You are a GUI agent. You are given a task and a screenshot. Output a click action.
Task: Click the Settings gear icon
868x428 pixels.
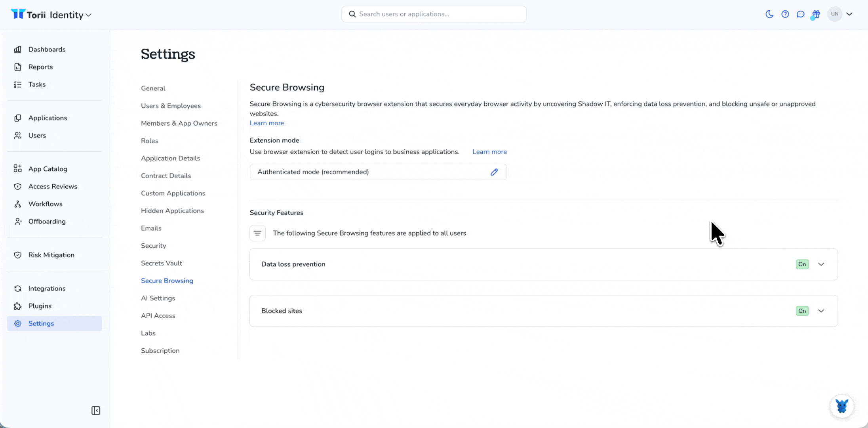[x=17, y=323]
